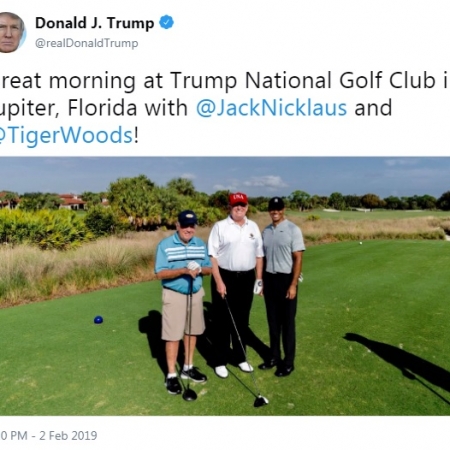
Task: Click the driver club head on grass
Action: tap(261, 401)
